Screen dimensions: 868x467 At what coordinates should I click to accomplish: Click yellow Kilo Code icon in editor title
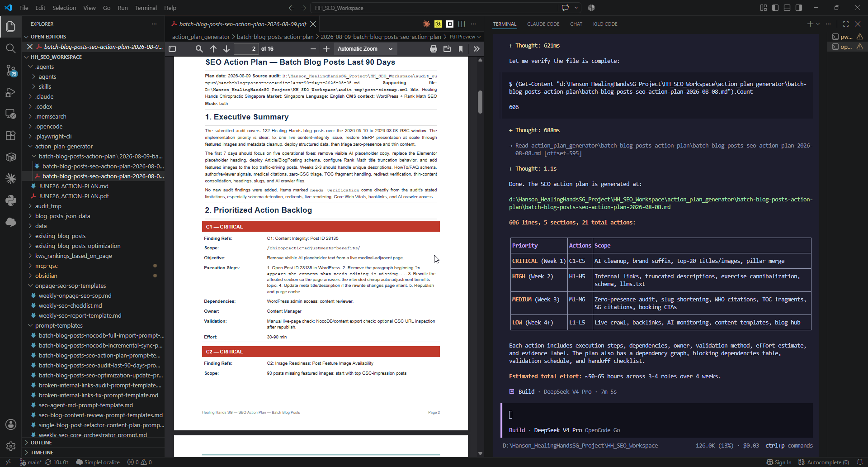coord(438,24)
